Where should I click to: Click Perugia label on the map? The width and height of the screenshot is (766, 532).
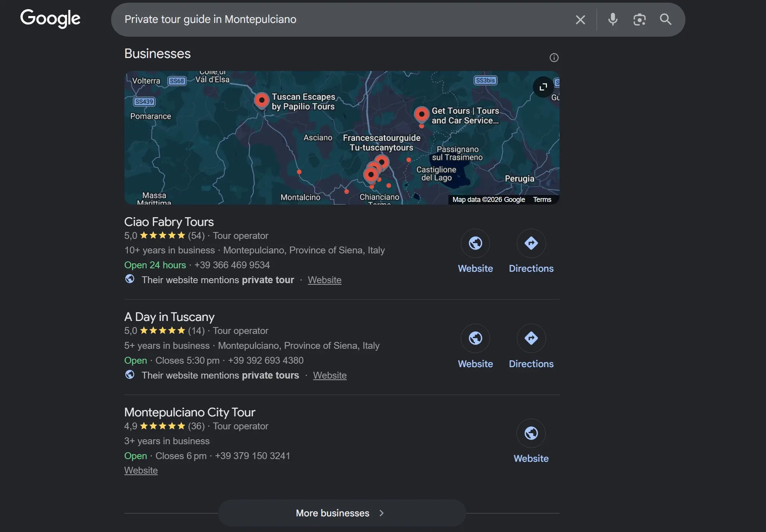tap(519, 179)
